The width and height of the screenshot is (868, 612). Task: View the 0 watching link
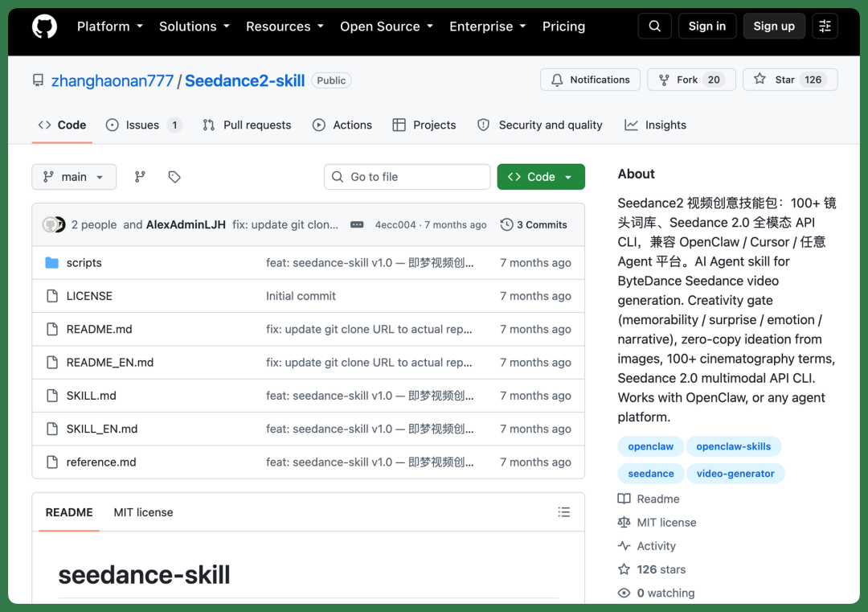click(656, 594)
